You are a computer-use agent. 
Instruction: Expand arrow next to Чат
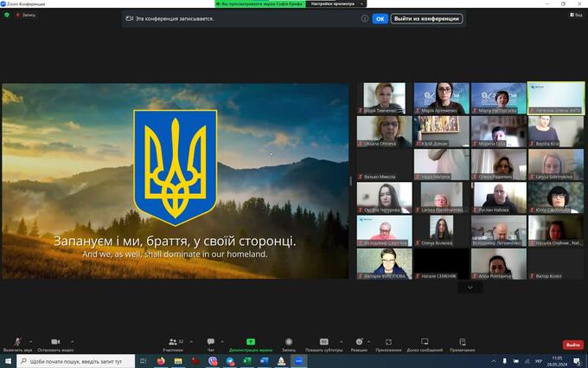coord(222,342)
